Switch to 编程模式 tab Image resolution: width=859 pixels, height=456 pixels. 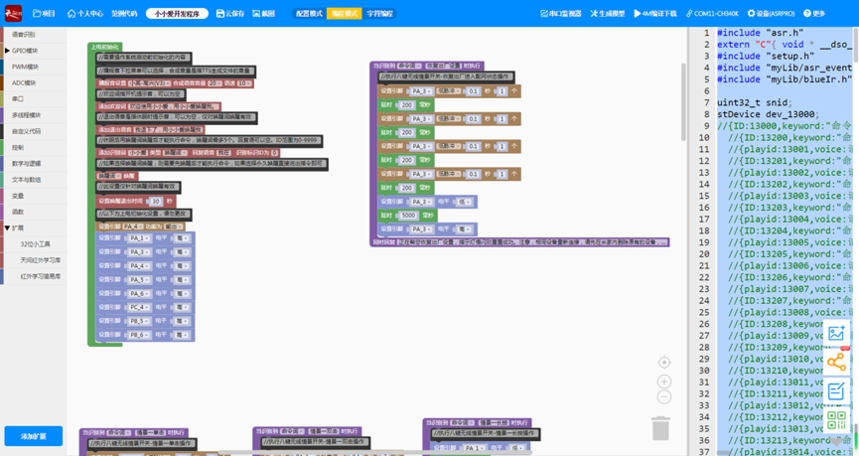pyautogui.click(x=345, y=13)
